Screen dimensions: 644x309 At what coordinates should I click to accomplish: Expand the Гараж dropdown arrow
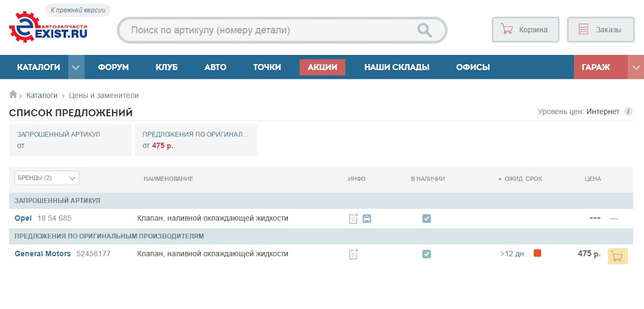636,67
